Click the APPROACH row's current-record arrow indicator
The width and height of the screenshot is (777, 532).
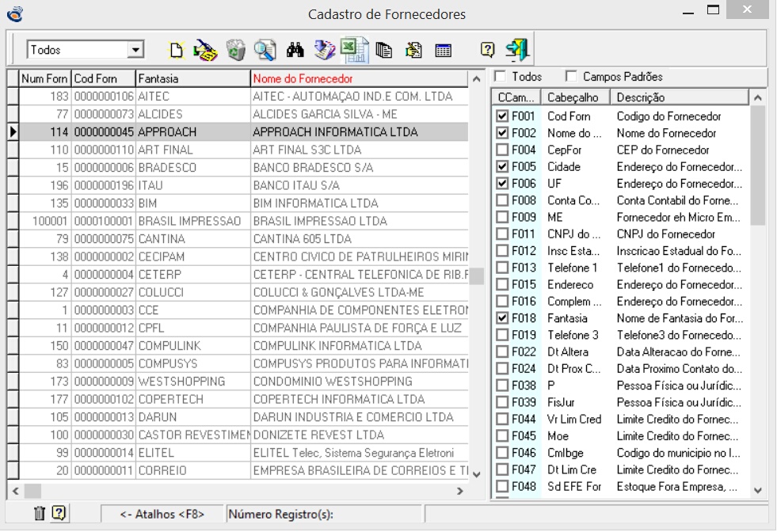(13, 131)
